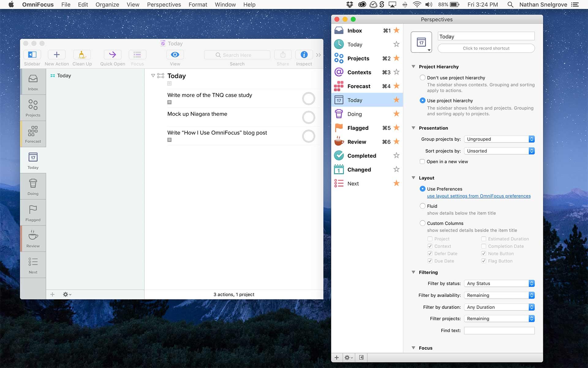Click the Search Here field

[237, 55]
